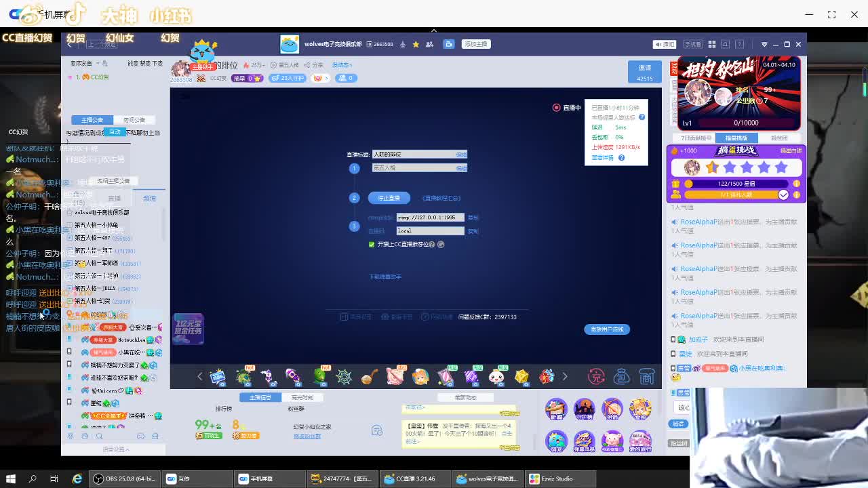Expand the 调音设置 audio settings panel
Image resolution: width=868 pixels, height=488 pixels.
tap(116, 449)
